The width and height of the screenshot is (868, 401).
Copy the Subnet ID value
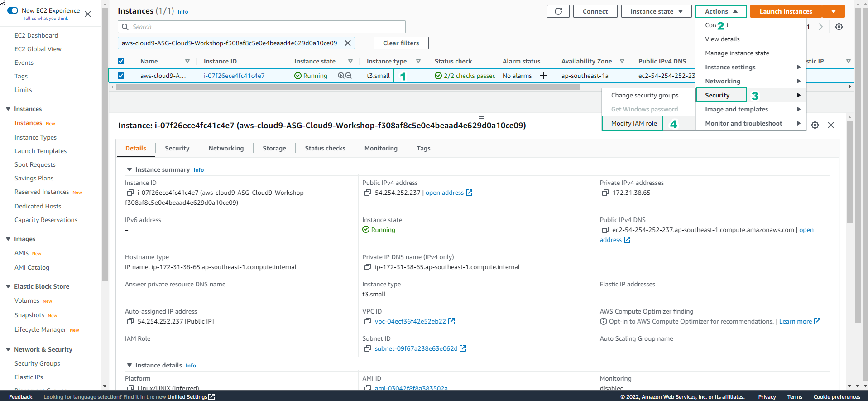tap(368, 348)
